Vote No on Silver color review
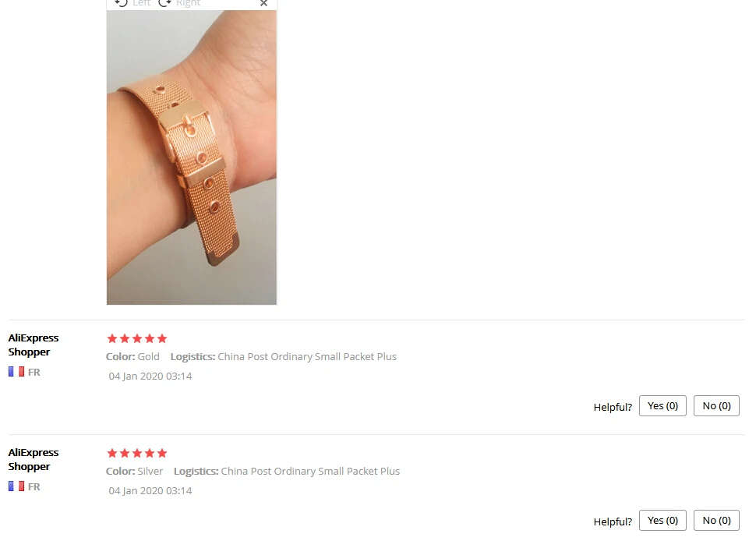The width and height of the screenshot is (756, 548). (716, 521)
